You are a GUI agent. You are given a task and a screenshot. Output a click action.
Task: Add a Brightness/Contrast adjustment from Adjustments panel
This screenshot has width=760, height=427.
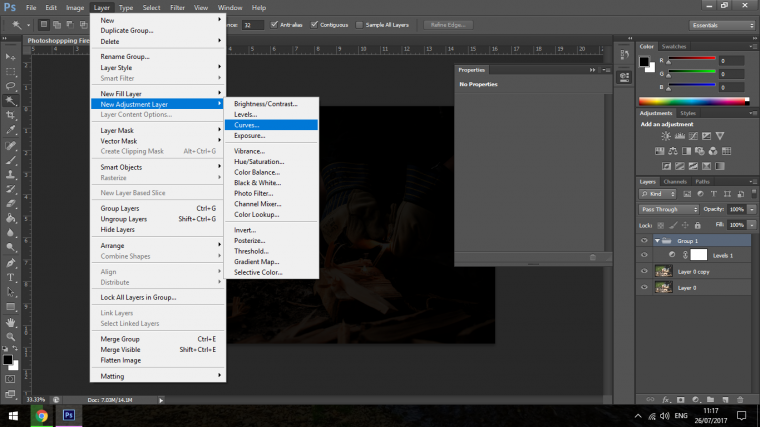pos(666,136)
